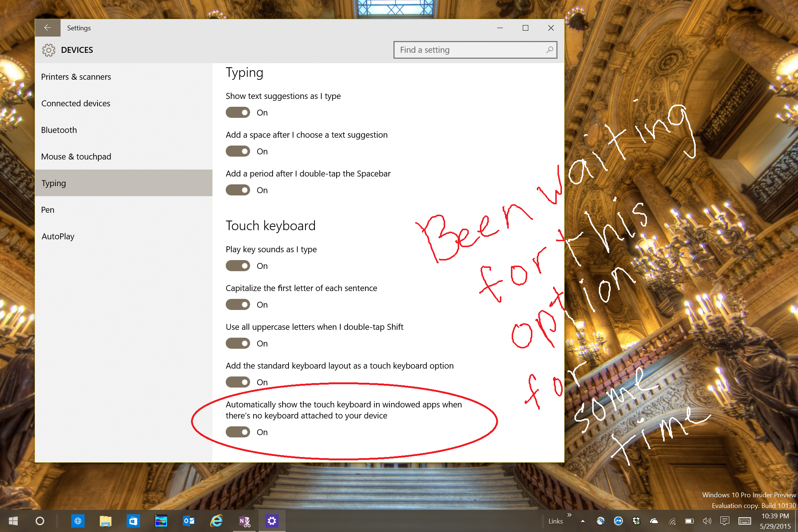Toggle Add a period after double-tap Spacebar
This screenshot has width=798, height=532.
[x=238, y=190]
